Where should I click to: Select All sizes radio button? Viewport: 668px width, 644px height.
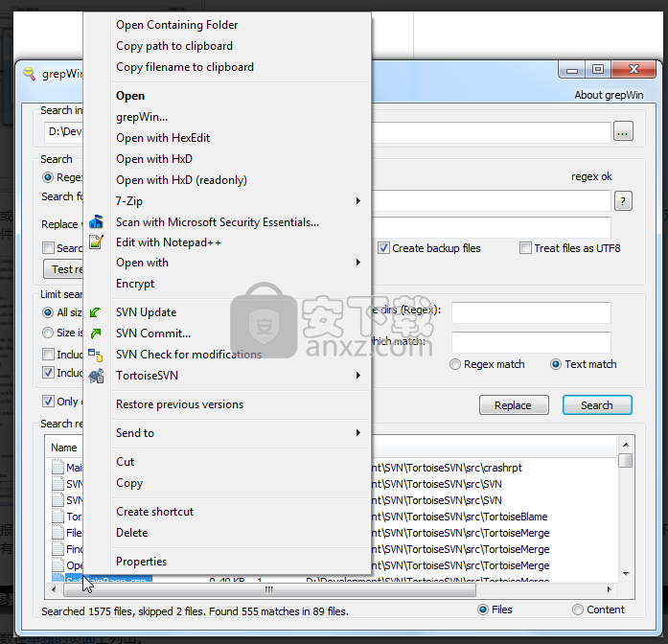click(x=48, y=312)
